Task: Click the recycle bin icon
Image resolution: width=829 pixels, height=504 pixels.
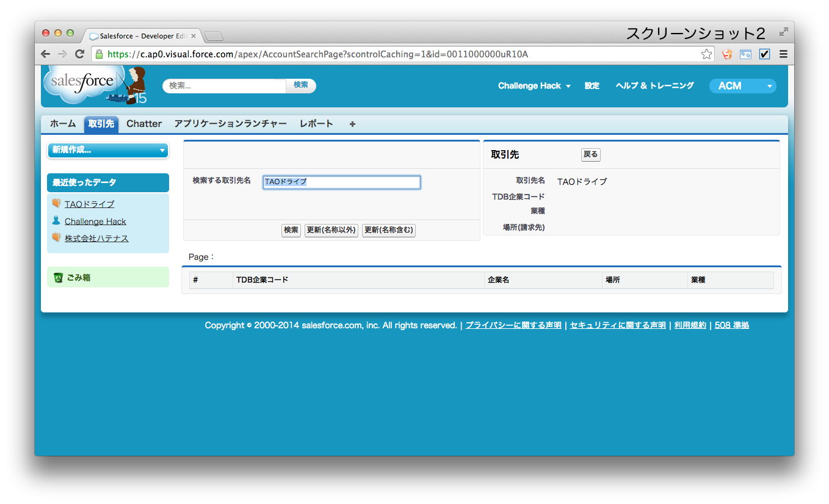Action: coord(58,278)
